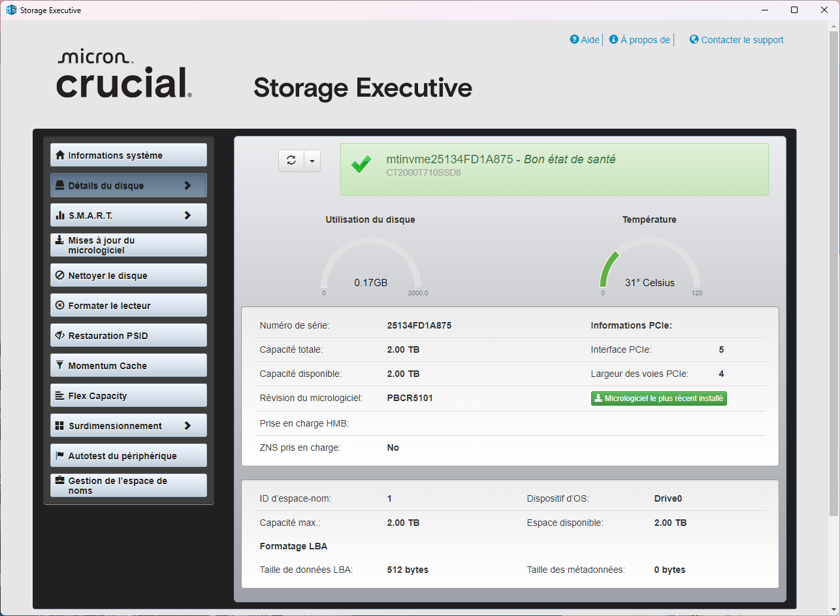
Task: Click the Utilisation du disque gauge
Action: click(x=370, y=268)
